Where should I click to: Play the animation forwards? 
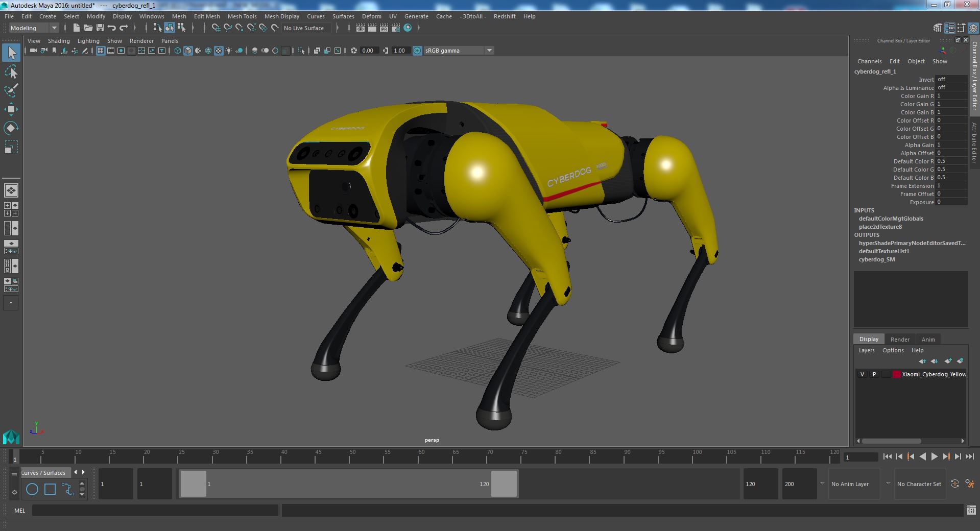[x=934, y=456]
